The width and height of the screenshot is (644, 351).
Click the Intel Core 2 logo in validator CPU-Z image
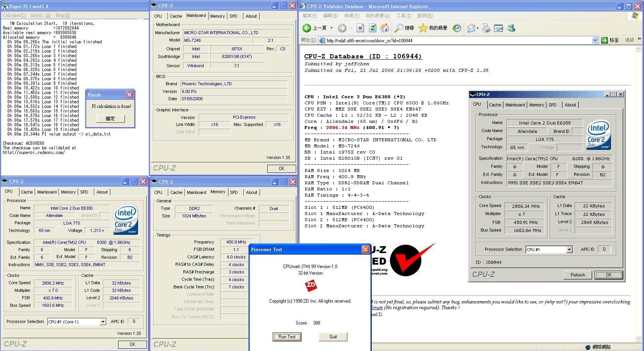(598, 135)
